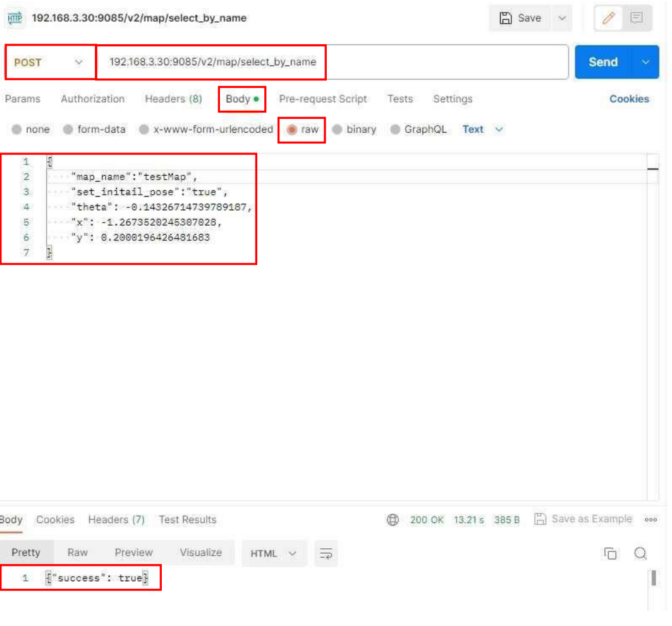The image size is (672, 626).
Task: Open the HTML response format dropdown
Action: [274, 554]
